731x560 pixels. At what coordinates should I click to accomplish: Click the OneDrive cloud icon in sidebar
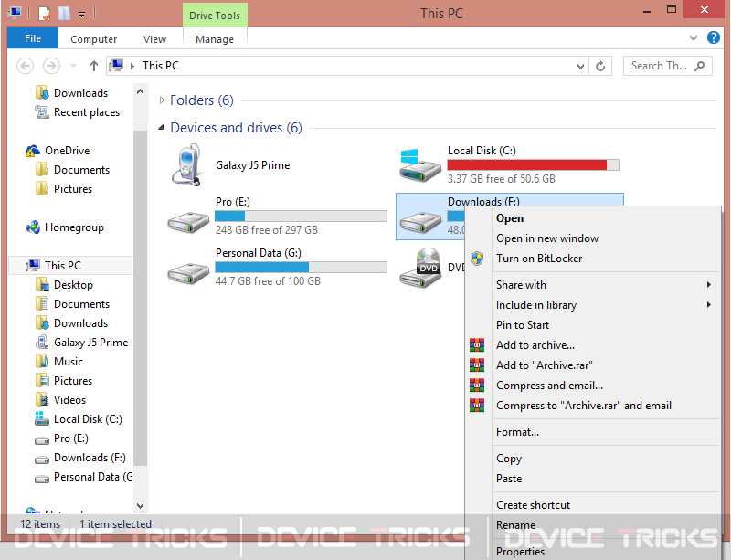[32, 151]
